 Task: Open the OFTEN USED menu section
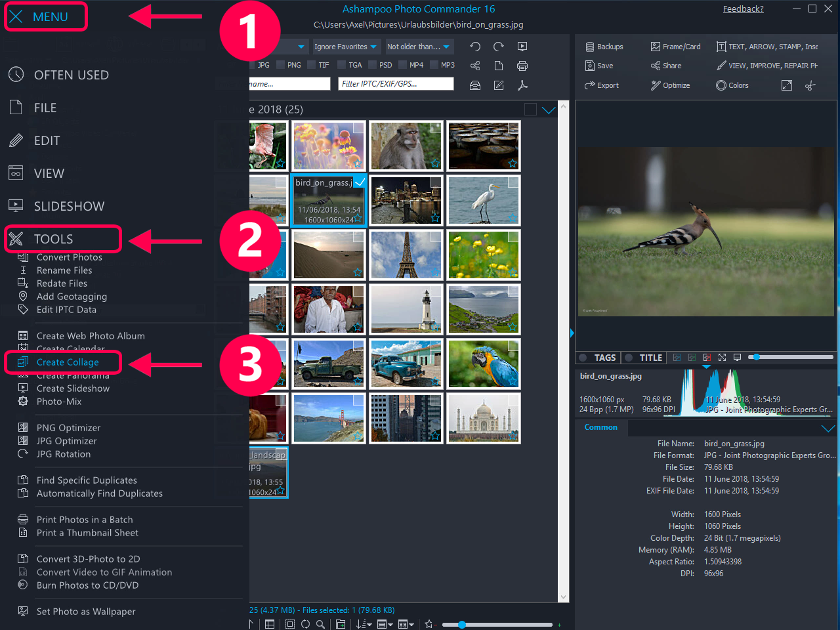click(58, 75)
